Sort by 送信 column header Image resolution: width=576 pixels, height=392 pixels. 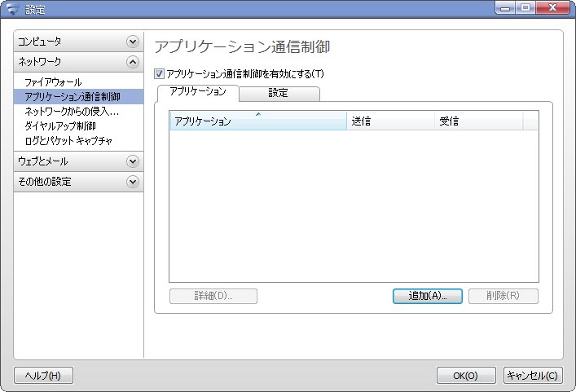(390, 121)
